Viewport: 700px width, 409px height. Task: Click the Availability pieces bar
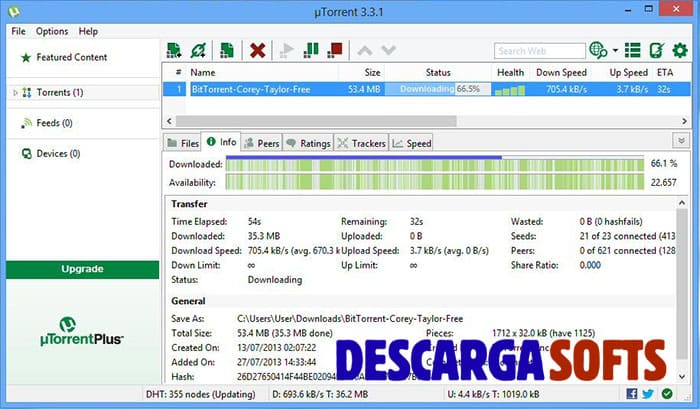click(x=435, y=183)
